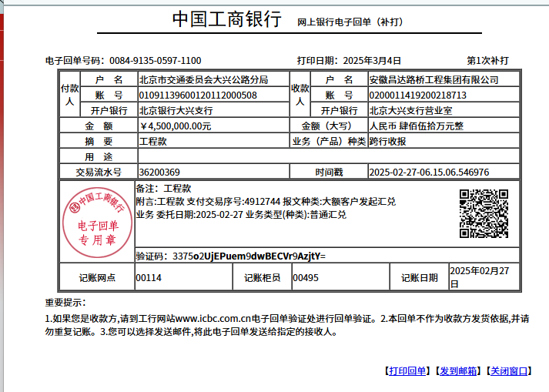Image resolution: width=549 pixels, height=392 pixels.
Task: Click payer account number 0109113960012011200508
Action: coord(197,95)
